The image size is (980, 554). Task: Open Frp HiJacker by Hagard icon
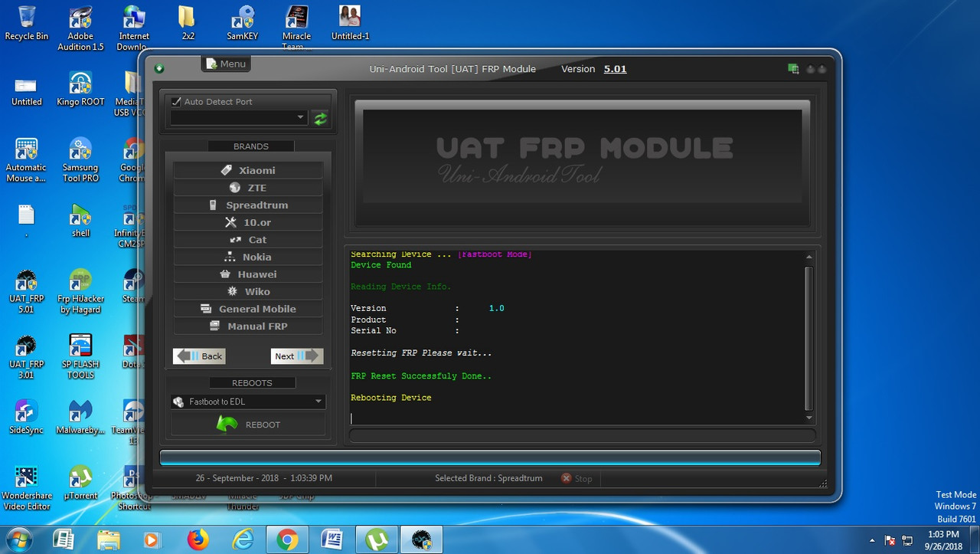pyautogui.click(x=80, y=293)
